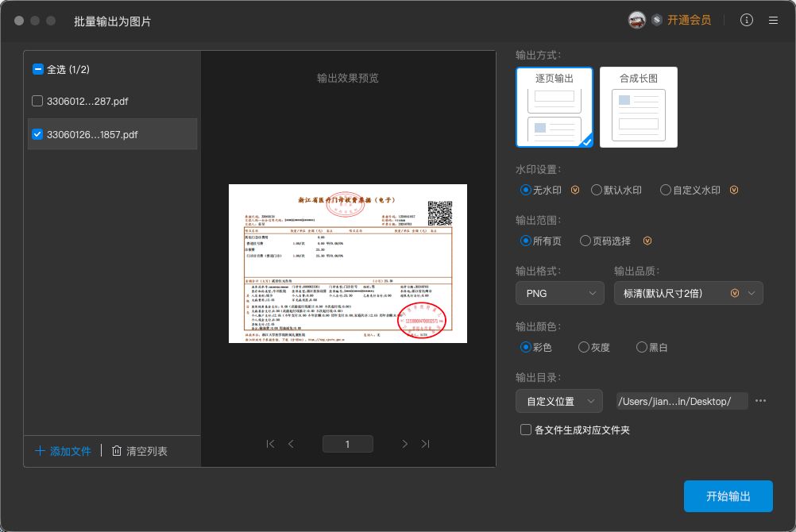Viewport: 796px width, 532px height.
Task: Check the 3306012...287.pdf checkbox
Action: pyautogui.click(x=37, y=101)
